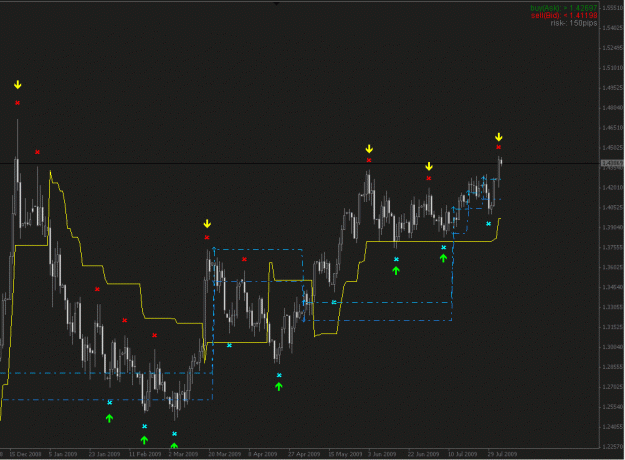Click the 1.46510 price axis label
Image resolution: width=625 pixels, height=460 pixels.
coord(613,128)
